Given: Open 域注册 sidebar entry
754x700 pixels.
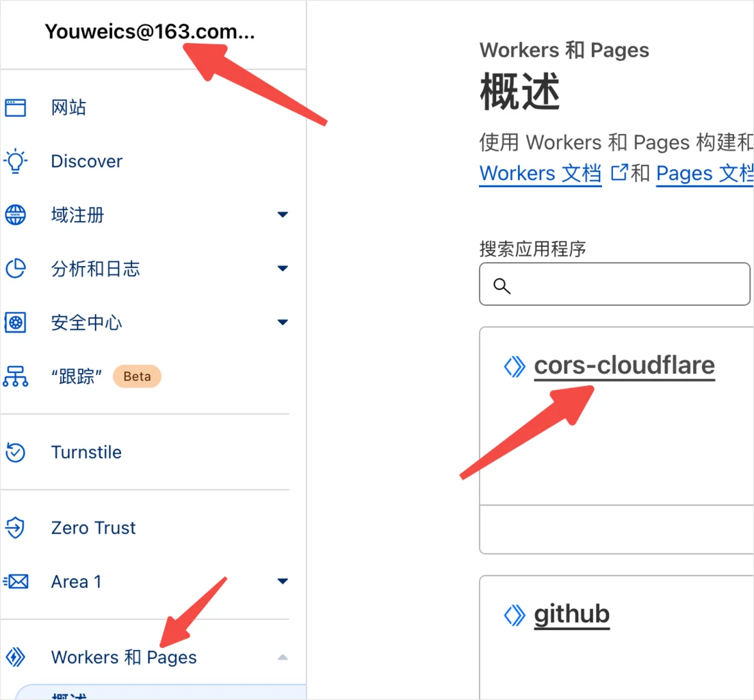Looking at the screenshot, I should tap(77, 215).
